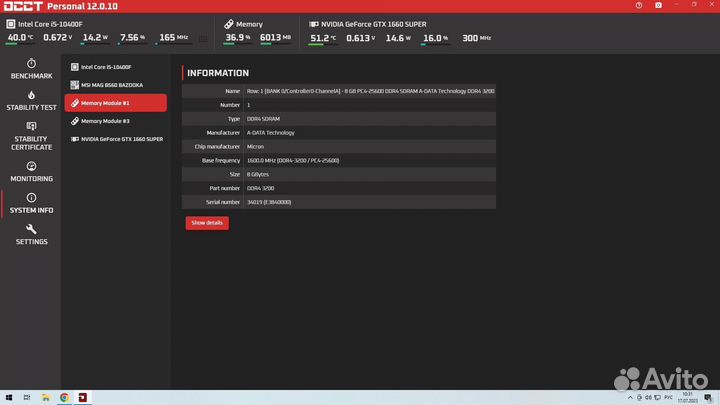720x405 pixels.
Task: Select Memory Module #1 entry
Action: (x=116, y=103)
